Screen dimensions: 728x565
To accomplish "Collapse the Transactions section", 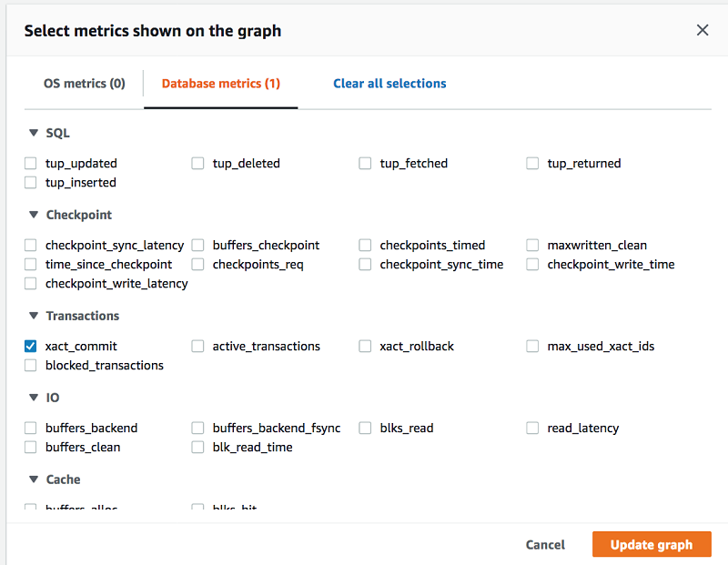I will [x=34, y=316].
